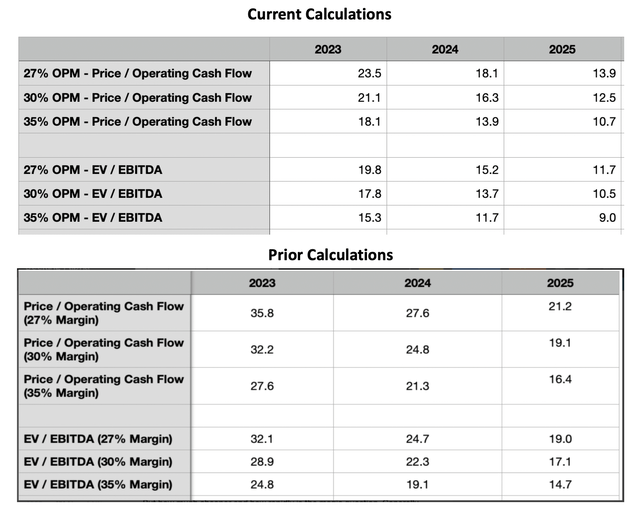Click the EV / EBITDA (30% Margin) label
Image resolution: width=640 pixels, height=509 pixels.
pyautogui.click(x=98, y=462)
